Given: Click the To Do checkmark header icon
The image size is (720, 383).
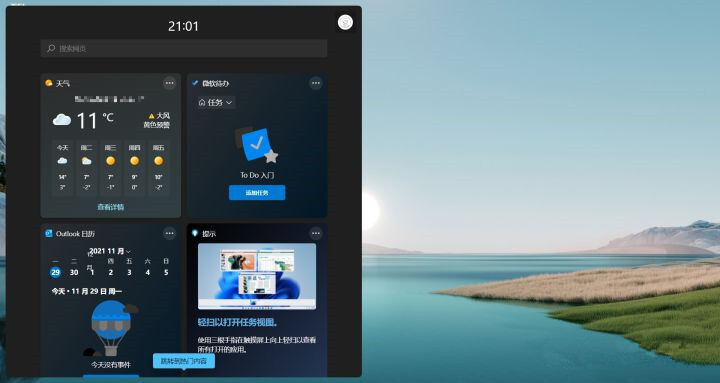Looking at the screenshot, I should tap(195, 83).
